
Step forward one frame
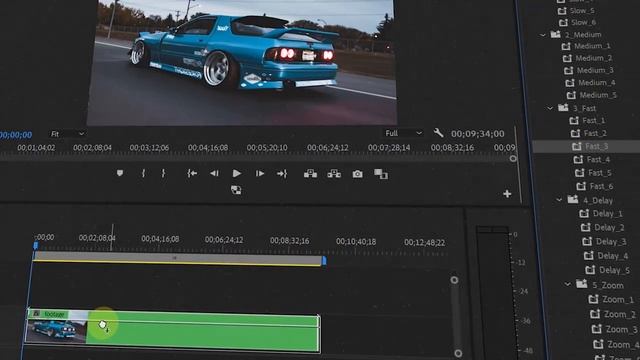tap(260, 173)
